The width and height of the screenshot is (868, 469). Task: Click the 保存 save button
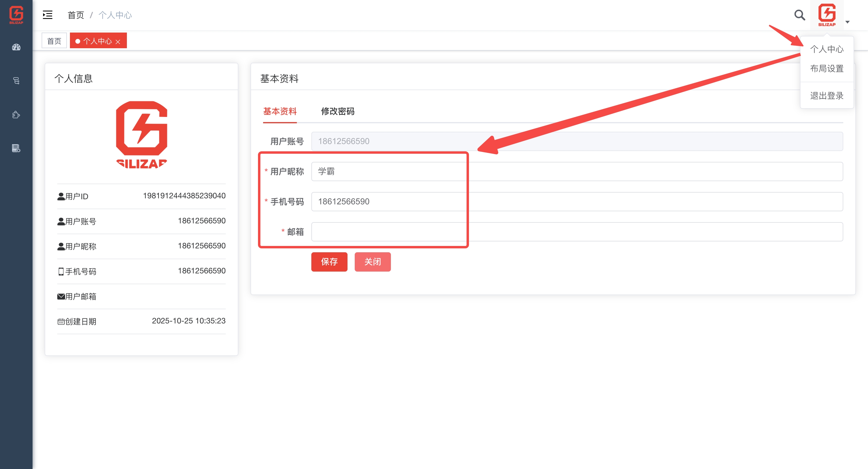(329, 262)
